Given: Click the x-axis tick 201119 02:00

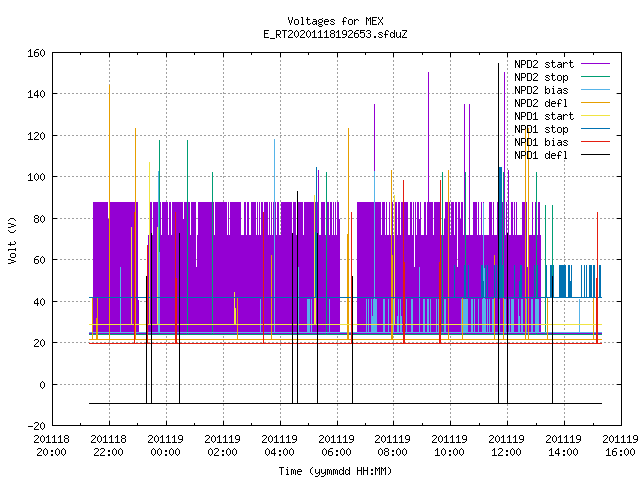Looking at the screenshot, I should [x=222, y=446].
